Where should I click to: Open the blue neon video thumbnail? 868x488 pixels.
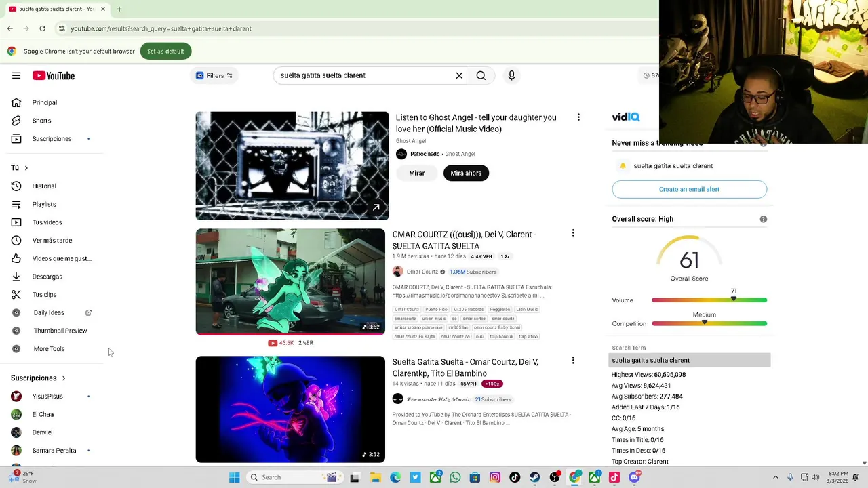click(290, 409)
